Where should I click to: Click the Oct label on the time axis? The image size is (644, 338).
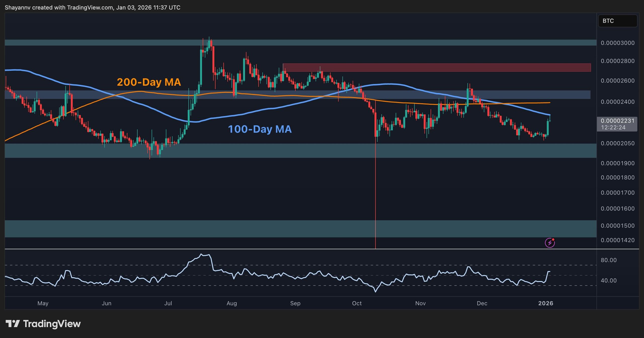357,303
